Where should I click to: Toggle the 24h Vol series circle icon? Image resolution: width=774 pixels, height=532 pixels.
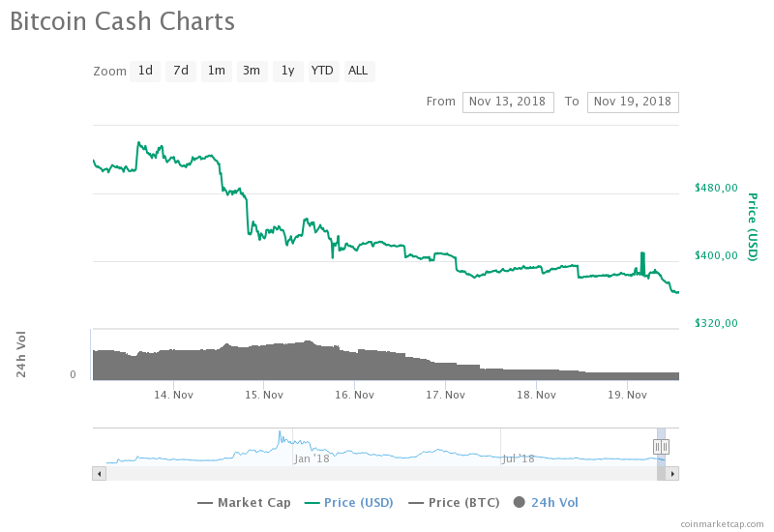pyautogui.click(x=519, y=502)
